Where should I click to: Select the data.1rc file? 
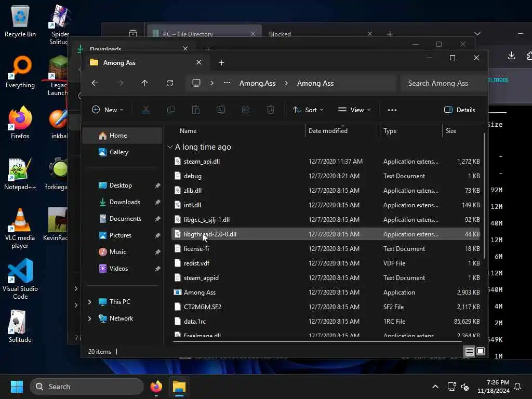click(x=326, y=322)
